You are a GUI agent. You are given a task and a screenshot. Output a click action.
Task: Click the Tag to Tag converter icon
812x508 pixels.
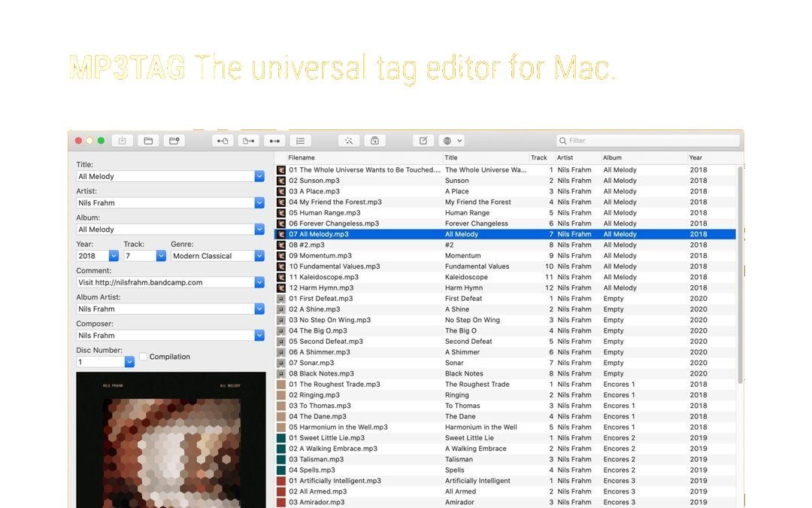click(274, 141)
